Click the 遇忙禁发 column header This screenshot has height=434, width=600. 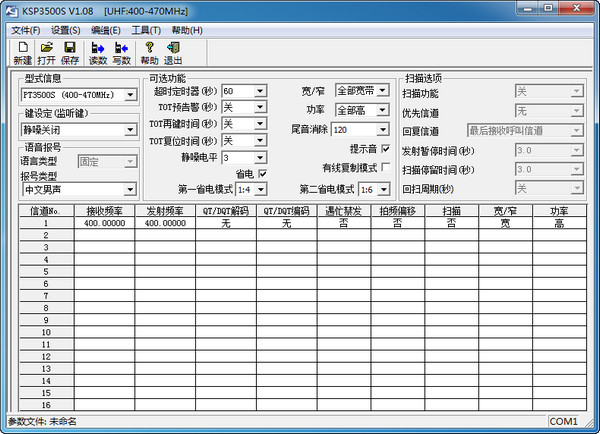pyautogui.click(x=344, y=211)
